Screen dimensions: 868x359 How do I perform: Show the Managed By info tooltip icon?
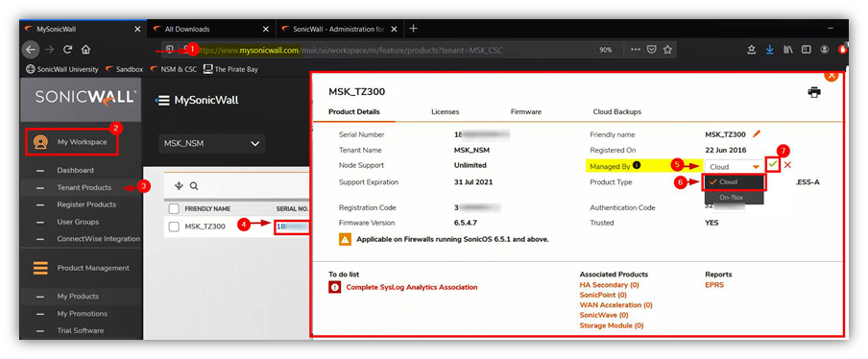coord(637,165)
